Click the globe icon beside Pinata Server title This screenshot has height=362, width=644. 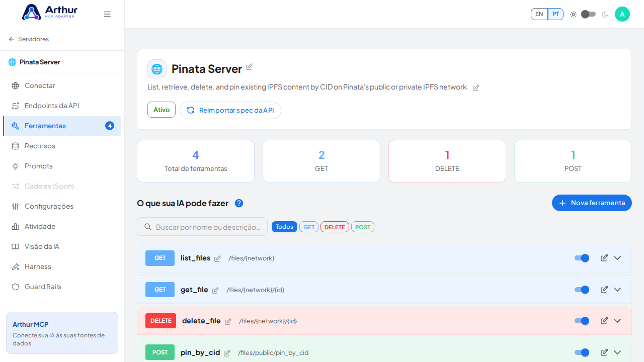click(x=157, y=69)
